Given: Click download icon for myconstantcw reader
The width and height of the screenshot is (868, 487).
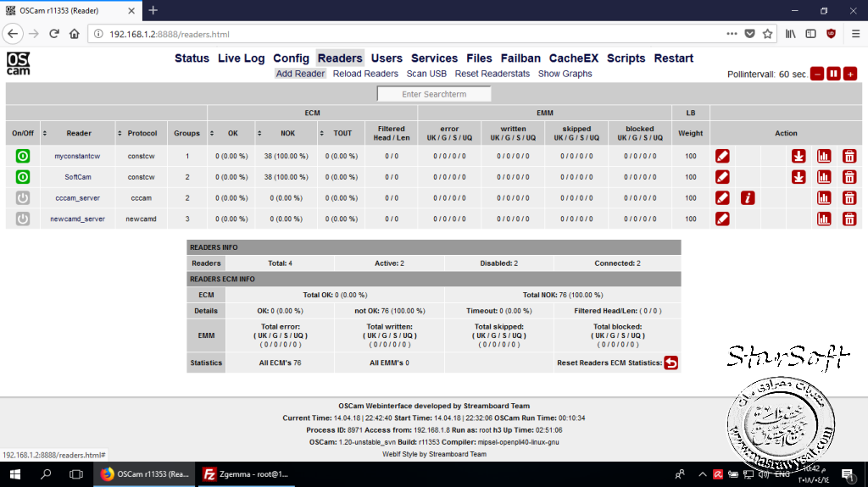Looking at the screenshot, I should (798, 156).
